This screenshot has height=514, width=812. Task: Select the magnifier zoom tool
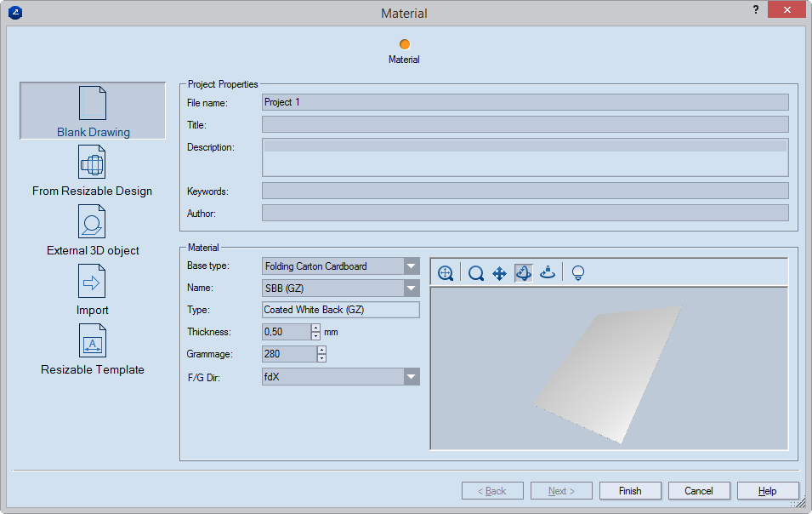click(x=476, y=273)
